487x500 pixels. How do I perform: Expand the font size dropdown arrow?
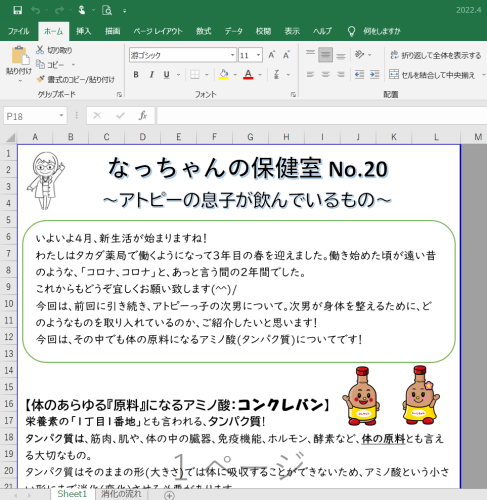(258, 55)
